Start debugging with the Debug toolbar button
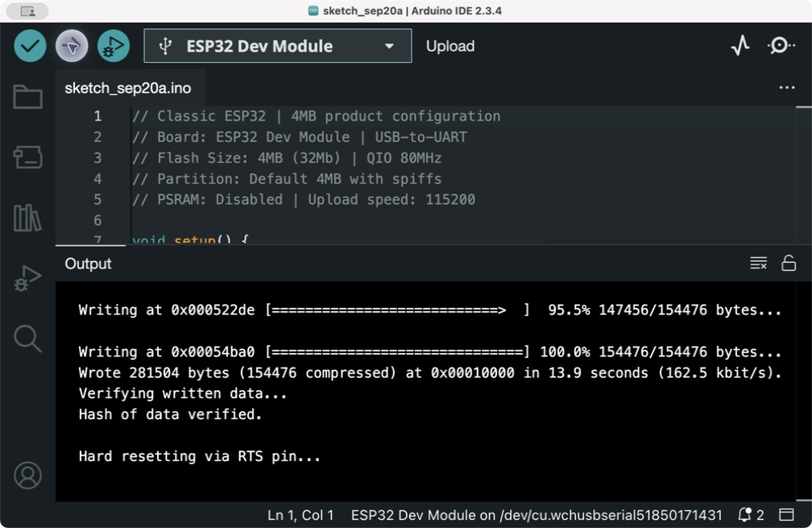The width and height of the screenshot is (812, 528). click(114, 46)
